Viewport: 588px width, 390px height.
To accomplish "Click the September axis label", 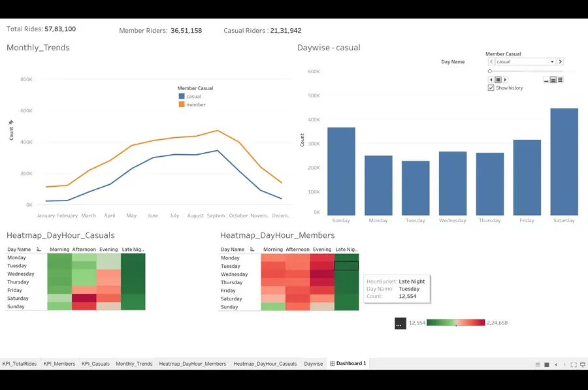I will pyautogui.click(x=217, y=216).
